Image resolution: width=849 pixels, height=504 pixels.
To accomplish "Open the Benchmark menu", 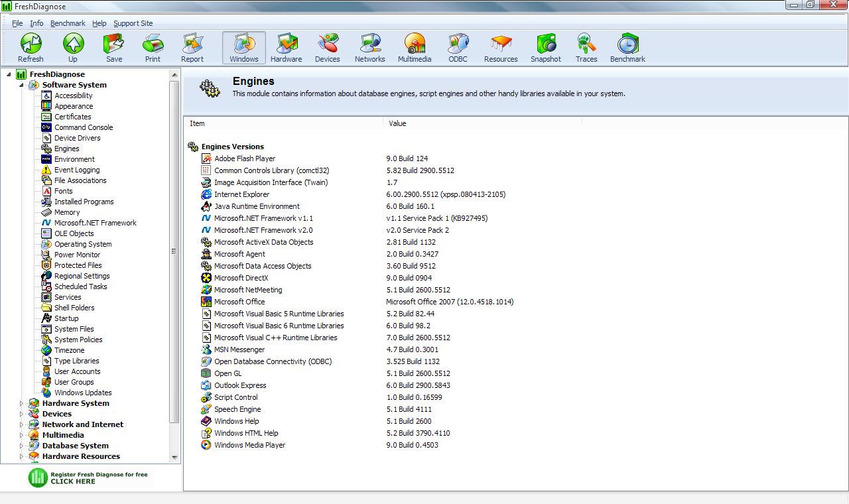I will (x=68, y=23).
